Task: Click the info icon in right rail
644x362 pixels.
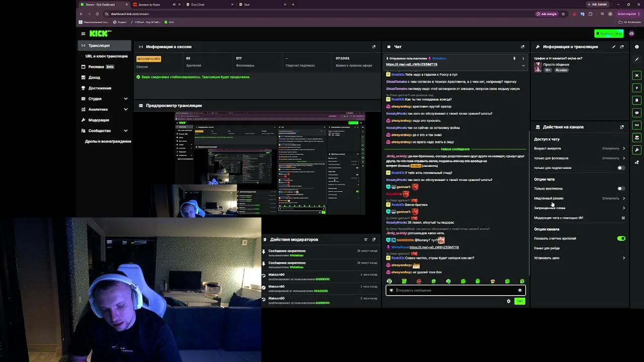Action: 636,47
